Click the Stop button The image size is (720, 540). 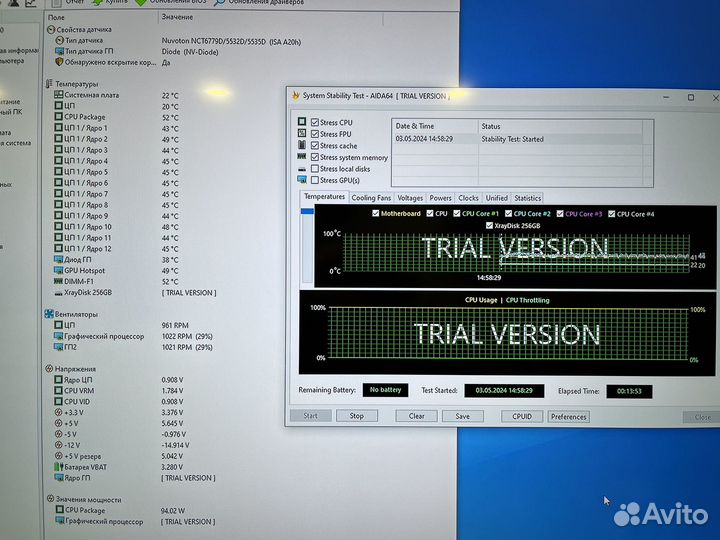[357, 416]
